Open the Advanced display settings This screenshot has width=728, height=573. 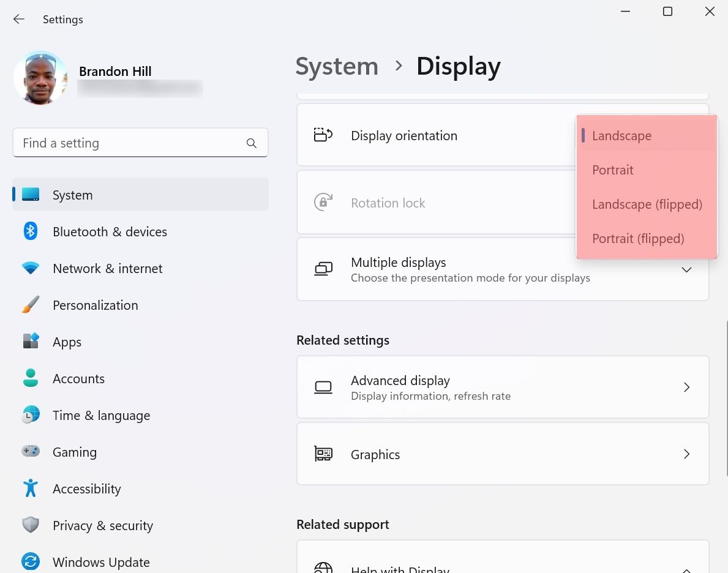503,387
